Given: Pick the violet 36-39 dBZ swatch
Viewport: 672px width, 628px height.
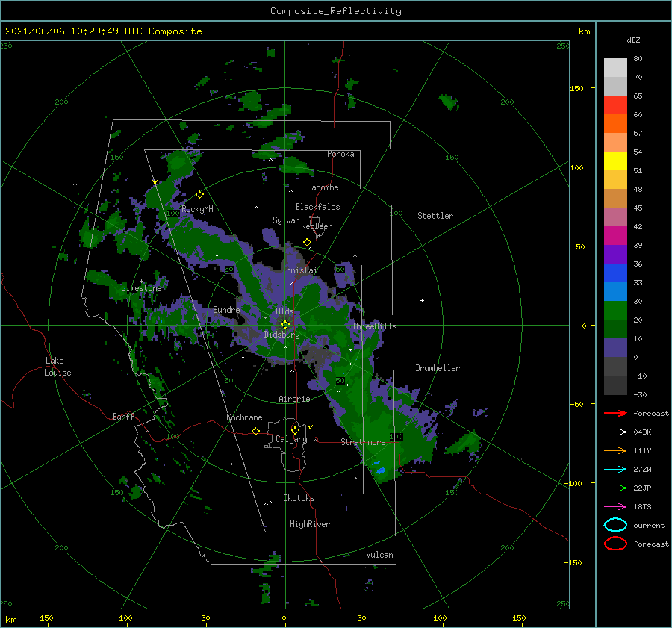Looking at the screenshot, I should [615, 254].
